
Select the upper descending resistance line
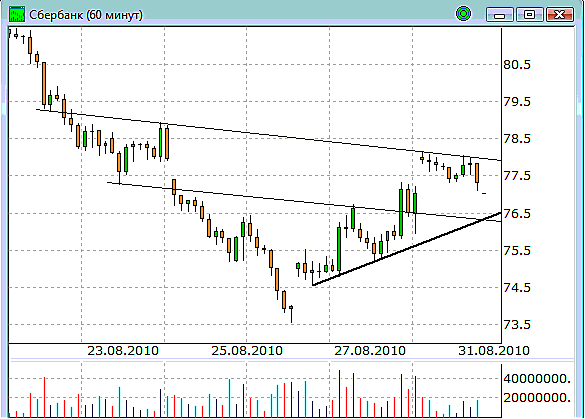pos(269,135)
